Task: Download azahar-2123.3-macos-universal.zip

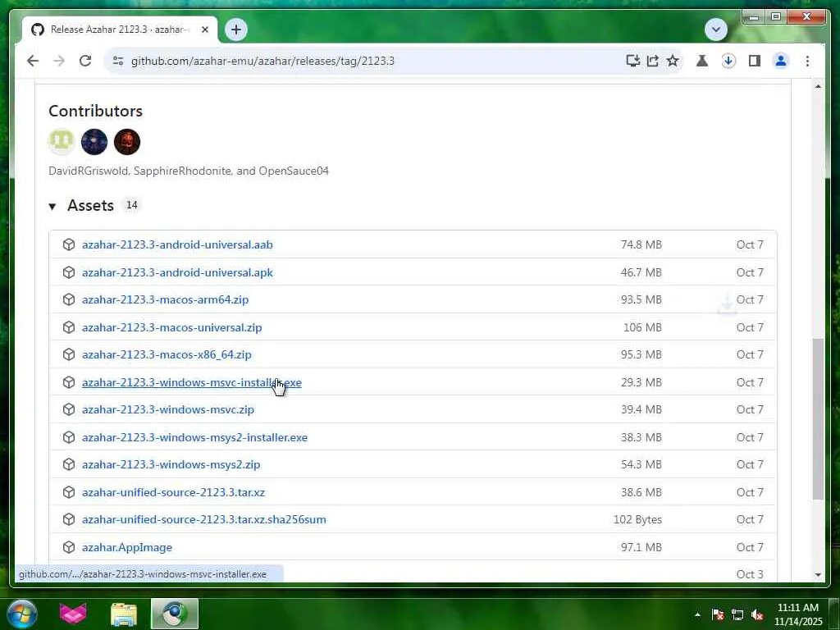Action: coord(172,328)
